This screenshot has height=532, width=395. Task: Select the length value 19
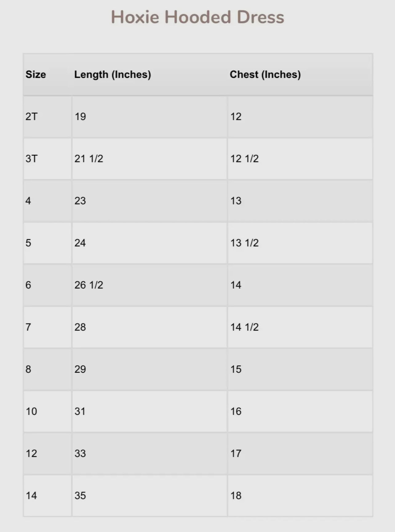pos(80,117)
